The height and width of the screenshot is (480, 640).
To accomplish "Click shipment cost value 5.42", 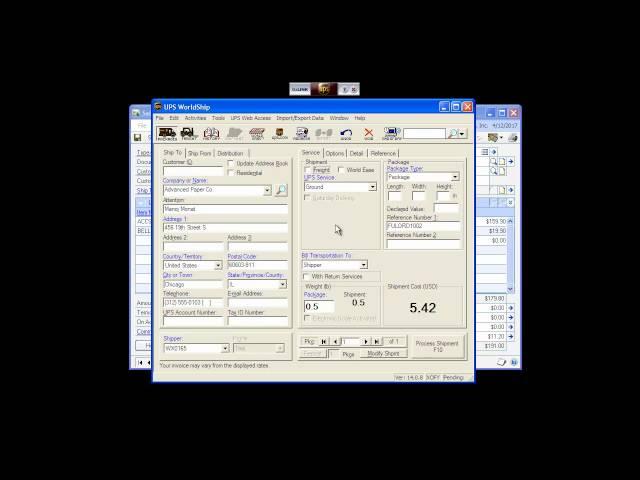I will coord(423,308).
